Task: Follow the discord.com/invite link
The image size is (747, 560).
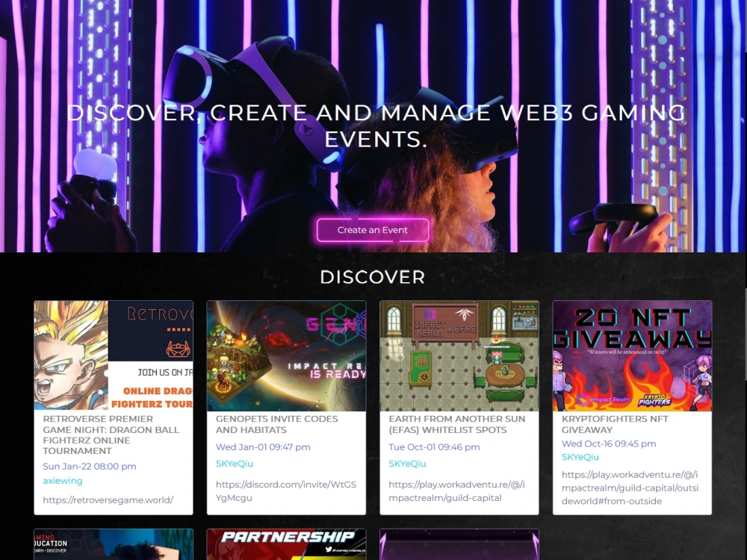Action: (286, 491)
